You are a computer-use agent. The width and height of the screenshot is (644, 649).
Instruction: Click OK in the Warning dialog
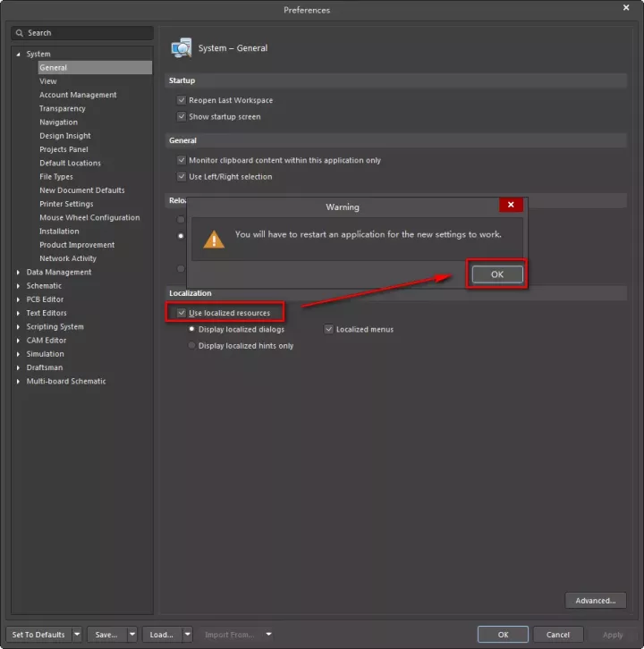497,274
